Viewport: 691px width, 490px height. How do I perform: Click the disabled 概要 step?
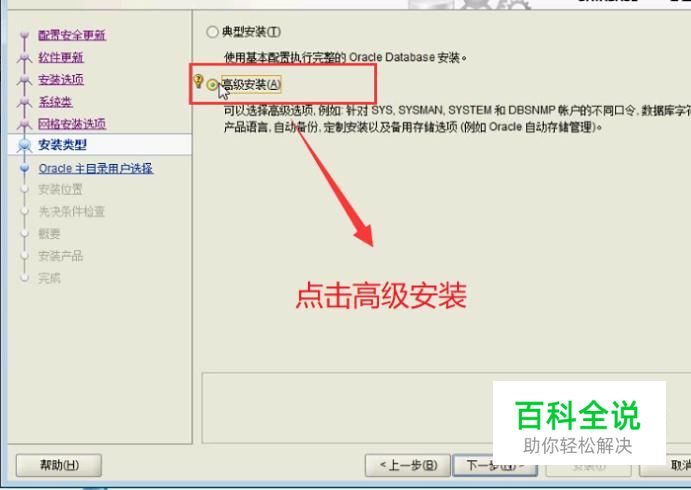coord(49,234)
